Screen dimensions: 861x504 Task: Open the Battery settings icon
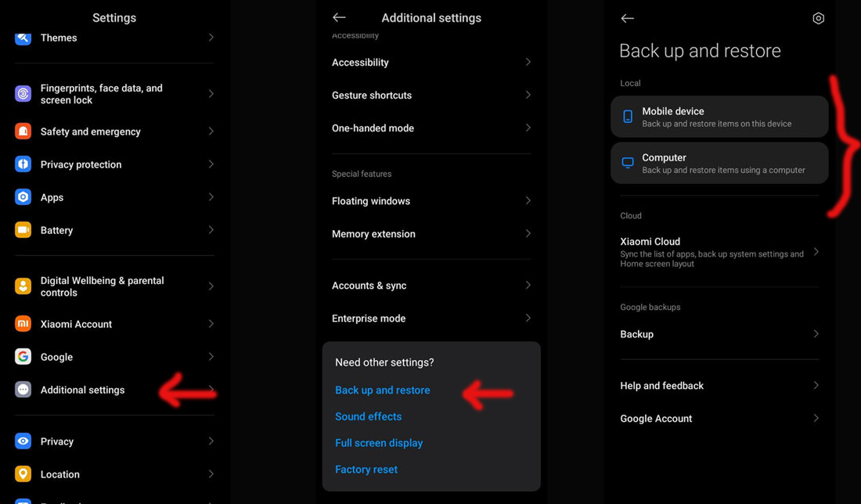tap(23, 230)
